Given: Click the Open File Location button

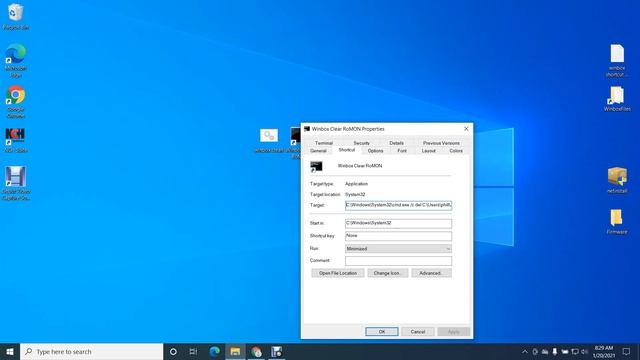Looking at the screenshot, I should 338,273.
